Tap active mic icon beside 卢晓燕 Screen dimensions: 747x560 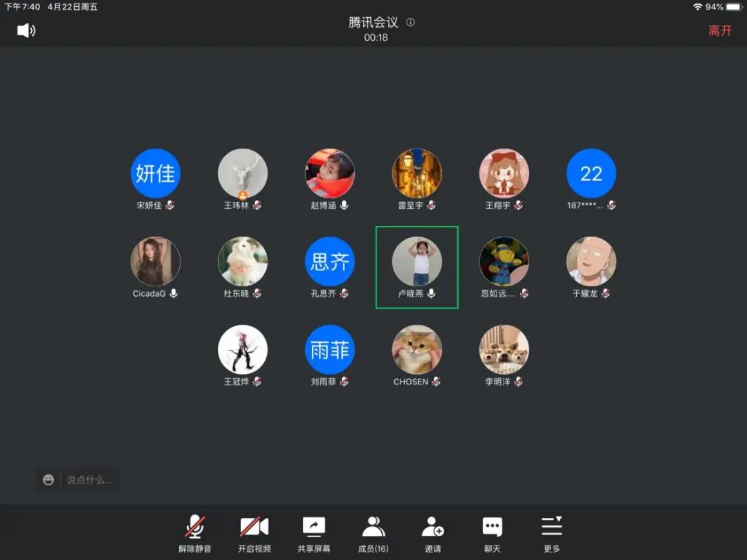pos(431,293)
